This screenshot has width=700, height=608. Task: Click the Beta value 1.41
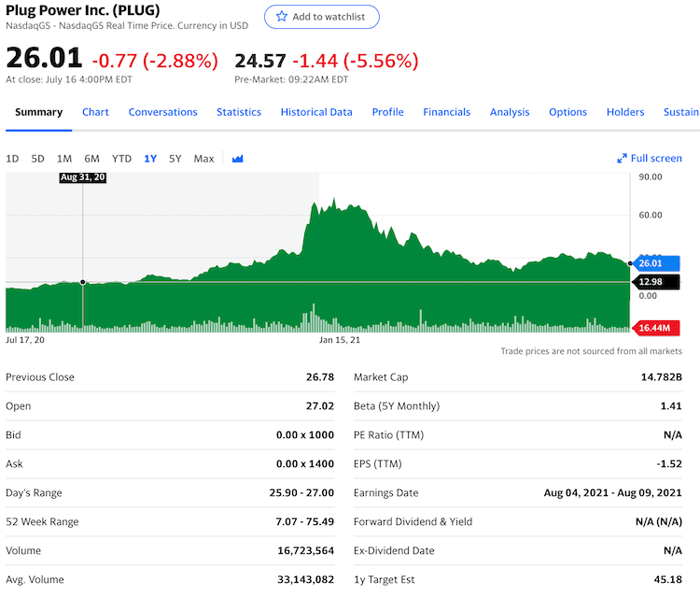point(671,406)
